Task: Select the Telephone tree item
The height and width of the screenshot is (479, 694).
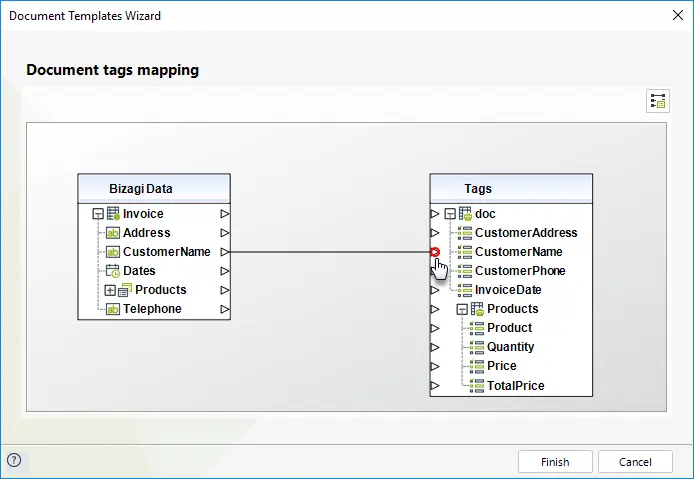Action: click(152, 309)
